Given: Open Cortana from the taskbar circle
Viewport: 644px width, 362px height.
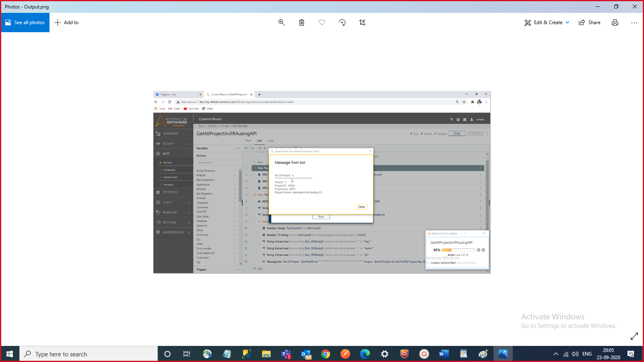Looking at the screenshot, I should click(167, 354).
